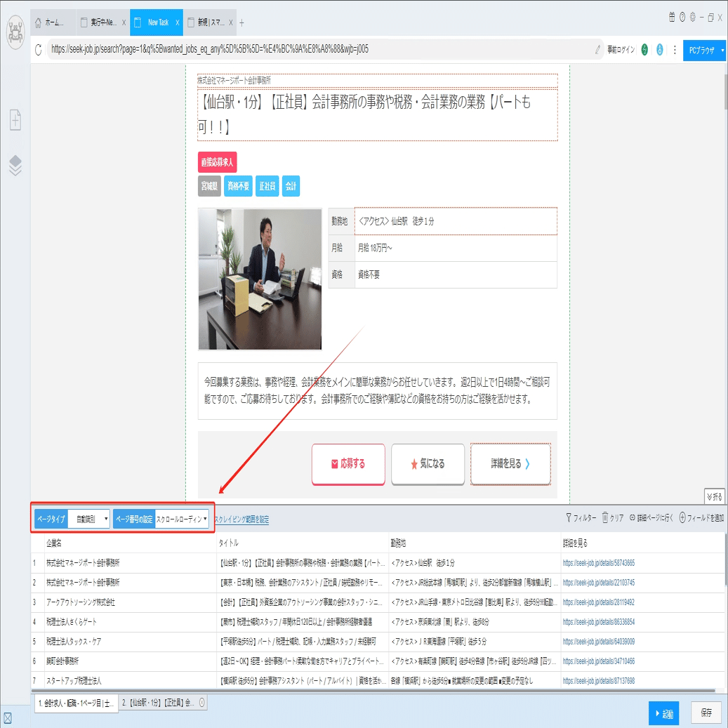Open the ページ番号の設定 スクロールローディン dropdown
The image size is (728, 728).
point(182,519)
